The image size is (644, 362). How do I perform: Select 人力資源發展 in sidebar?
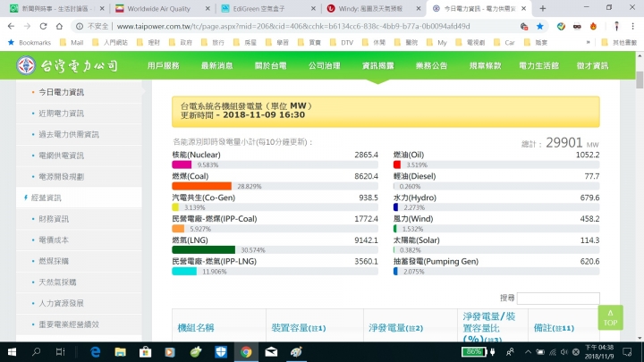click(x=61, y=303)
